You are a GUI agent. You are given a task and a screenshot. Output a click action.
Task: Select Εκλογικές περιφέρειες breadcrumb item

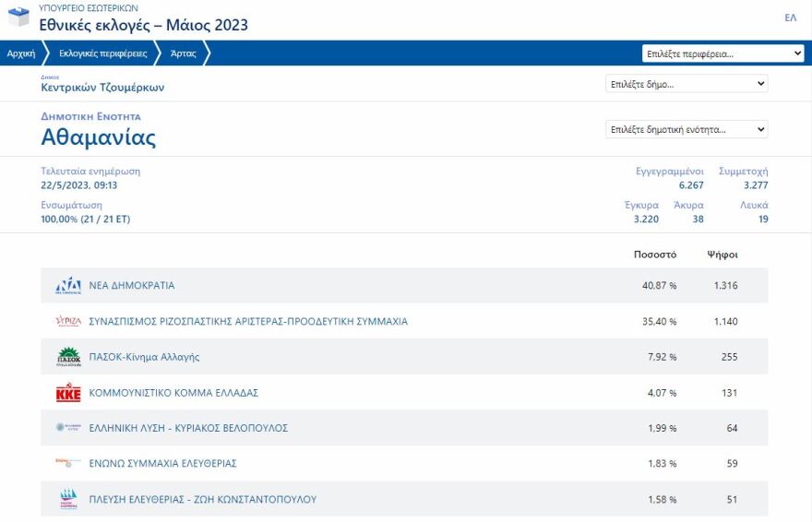click(x=102, y=53)
